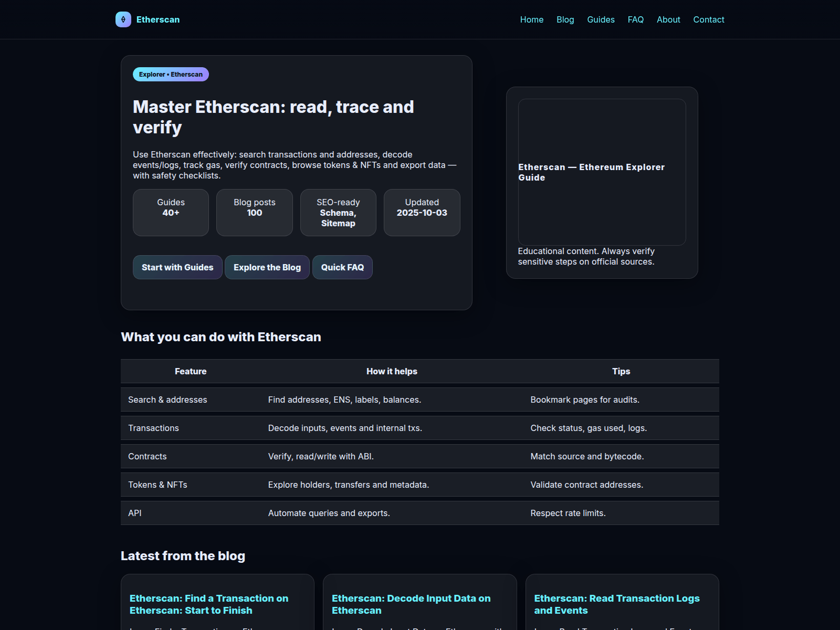
Task: Open 'Find a Transaction on Etherscan' blog post
Action: 209,604
